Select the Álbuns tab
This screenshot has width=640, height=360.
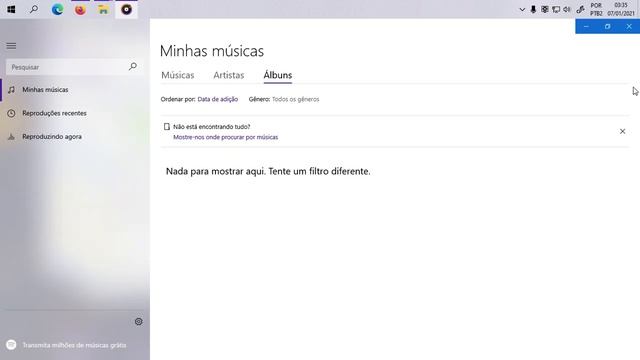point(278,75)
